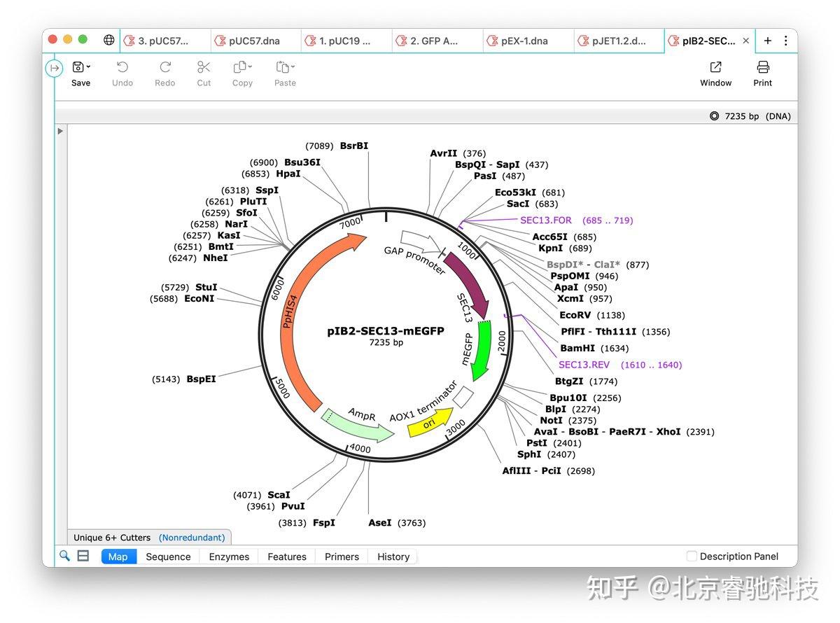Select the AOX1 terminator feature
The image size is (840, 623).
(x=463, y=397)
